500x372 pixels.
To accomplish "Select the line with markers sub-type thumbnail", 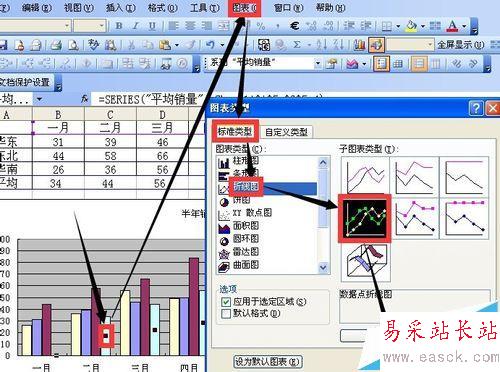I will click(365, 218).
